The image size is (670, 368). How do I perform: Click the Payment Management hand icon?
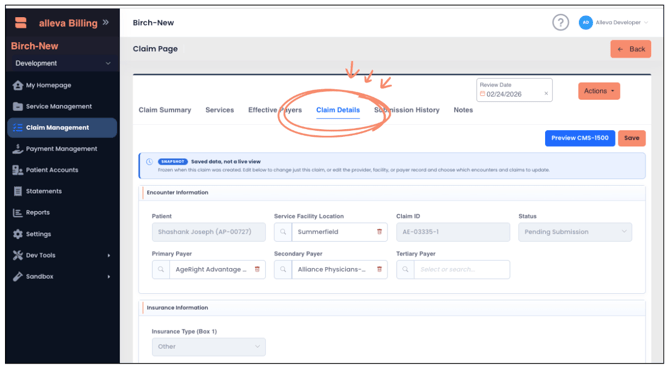click(18, 149)
